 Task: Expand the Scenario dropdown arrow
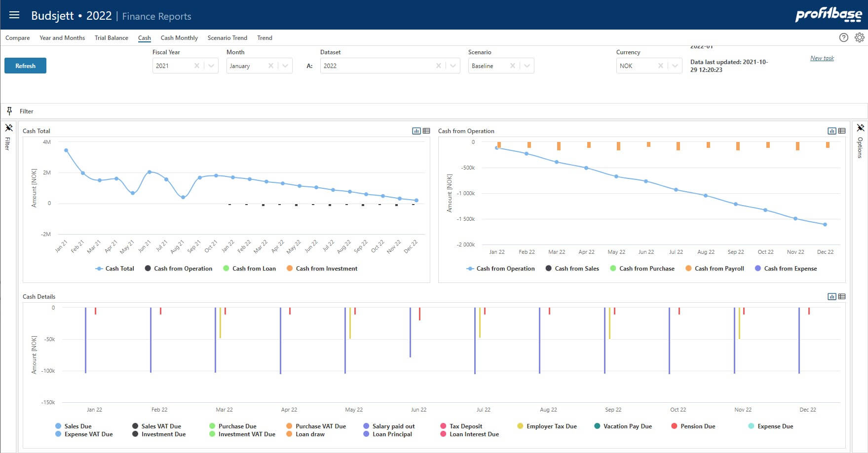[x=527, y=66]
